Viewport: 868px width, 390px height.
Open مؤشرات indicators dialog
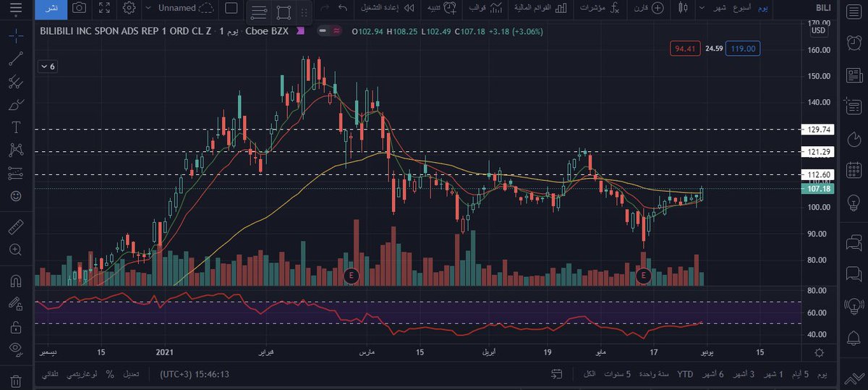599,9
